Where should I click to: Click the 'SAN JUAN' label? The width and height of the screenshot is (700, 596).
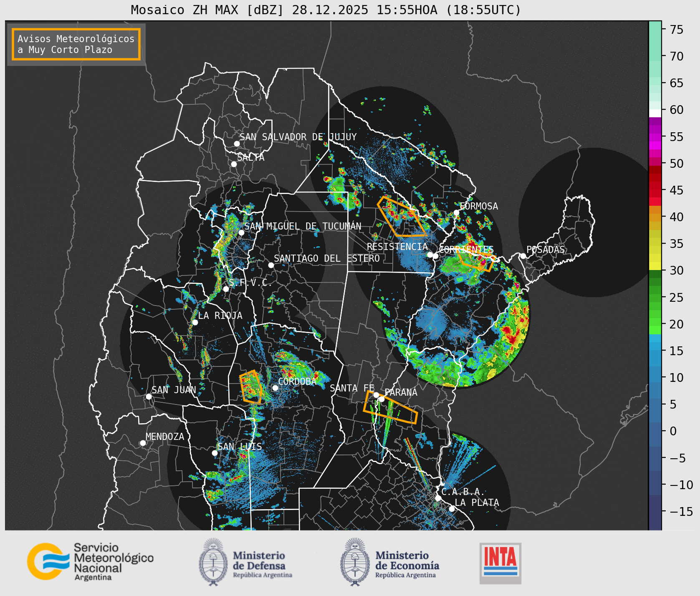174,390
